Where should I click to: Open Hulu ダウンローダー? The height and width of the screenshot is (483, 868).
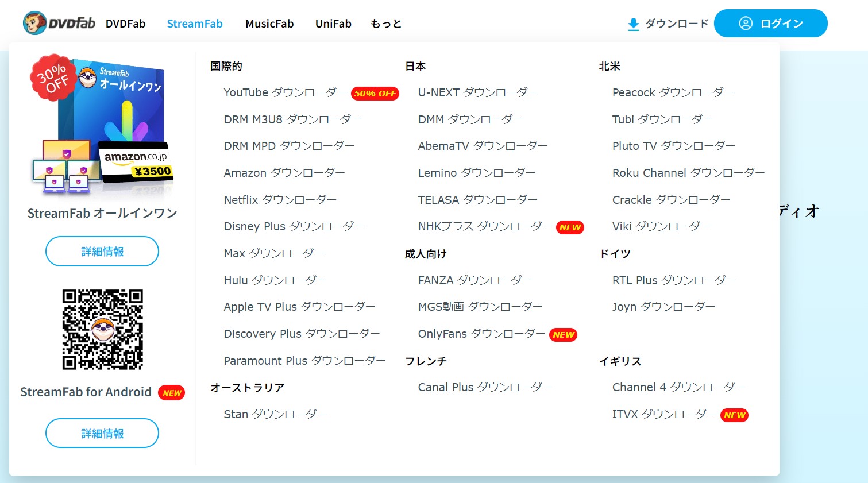[x=275, y=280]
